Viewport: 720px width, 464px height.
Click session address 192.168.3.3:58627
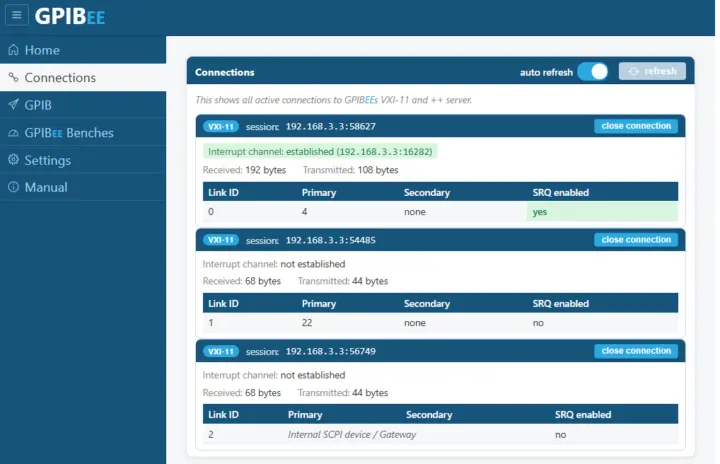331,126
